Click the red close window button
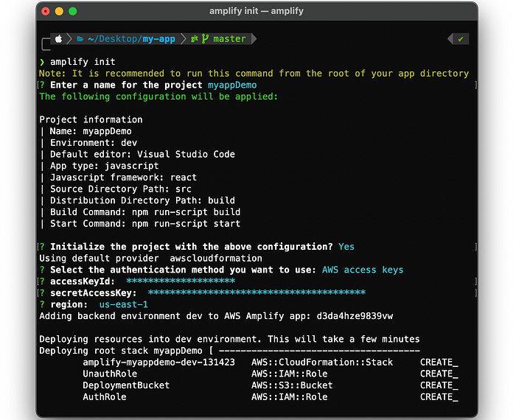 [46, 12]
